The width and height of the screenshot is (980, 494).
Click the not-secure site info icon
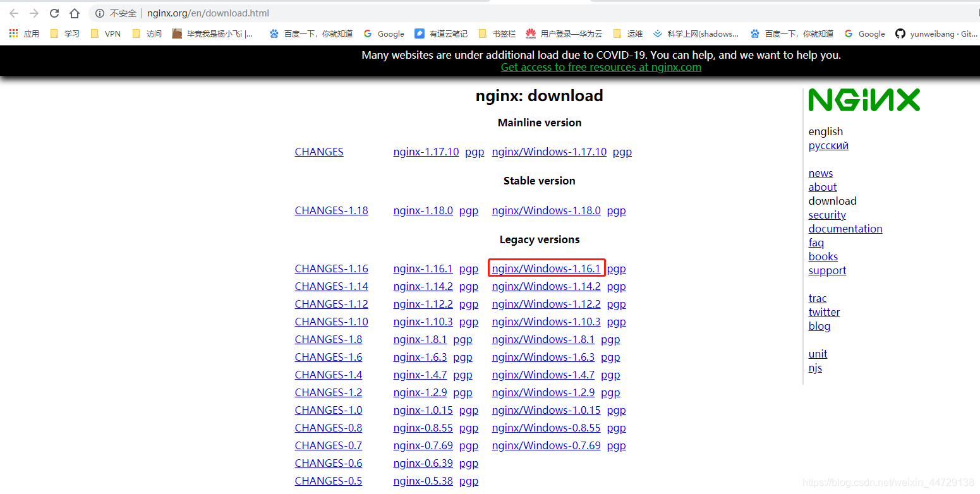pos(100,13)
